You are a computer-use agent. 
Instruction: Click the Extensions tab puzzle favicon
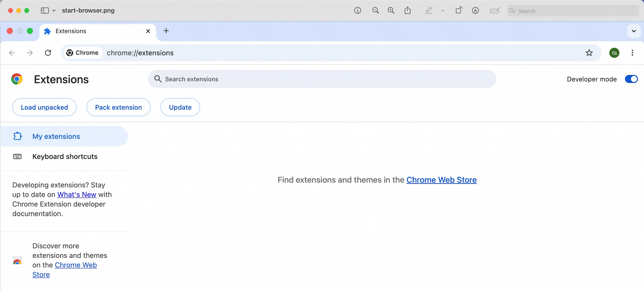point(47,31)
